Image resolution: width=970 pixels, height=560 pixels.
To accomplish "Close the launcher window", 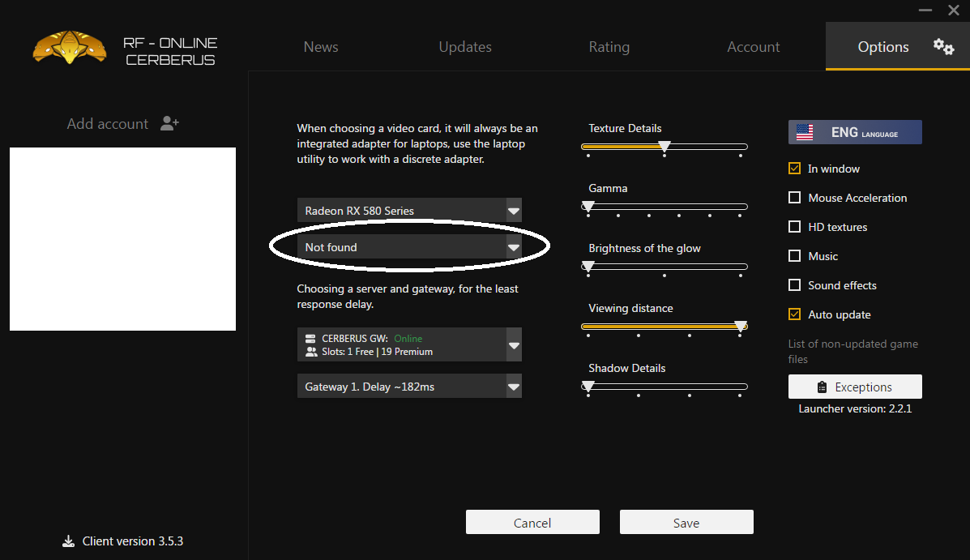I will 953,10.
